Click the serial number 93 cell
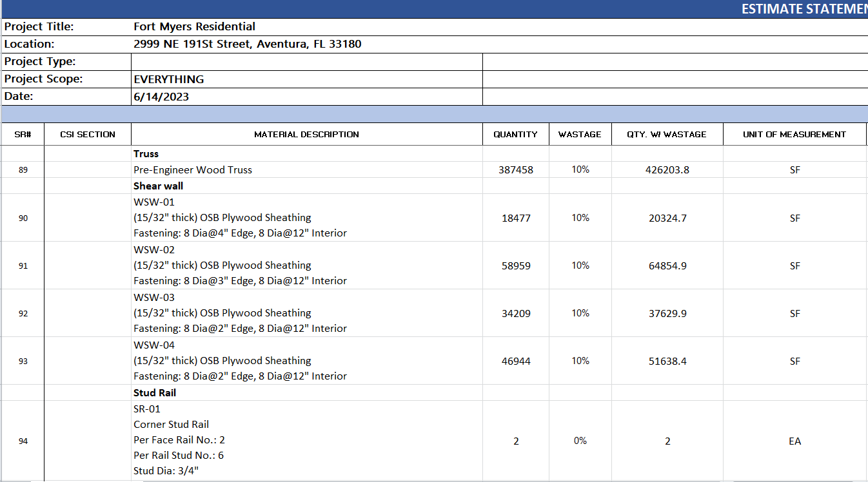The width and height of the screenshot is (868, 482). click(23, 361)
